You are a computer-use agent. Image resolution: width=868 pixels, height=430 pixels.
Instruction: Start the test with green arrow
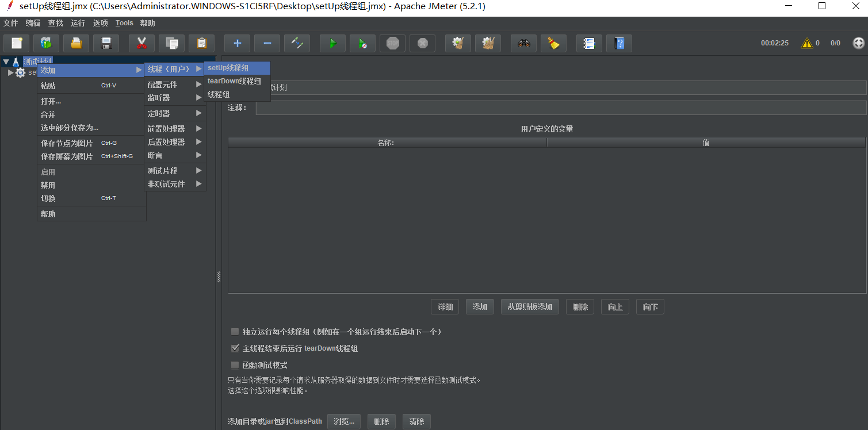[332, 43]
